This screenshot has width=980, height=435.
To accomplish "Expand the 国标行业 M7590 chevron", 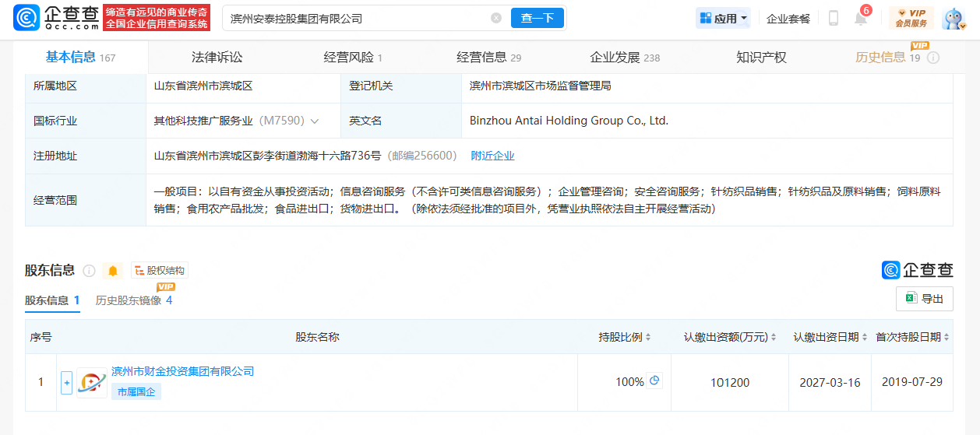I will click(315, 121).
